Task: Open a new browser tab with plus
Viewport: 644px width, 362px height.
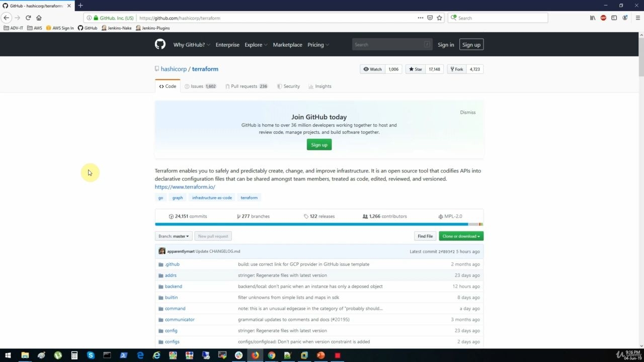Action: pos(80,6)
